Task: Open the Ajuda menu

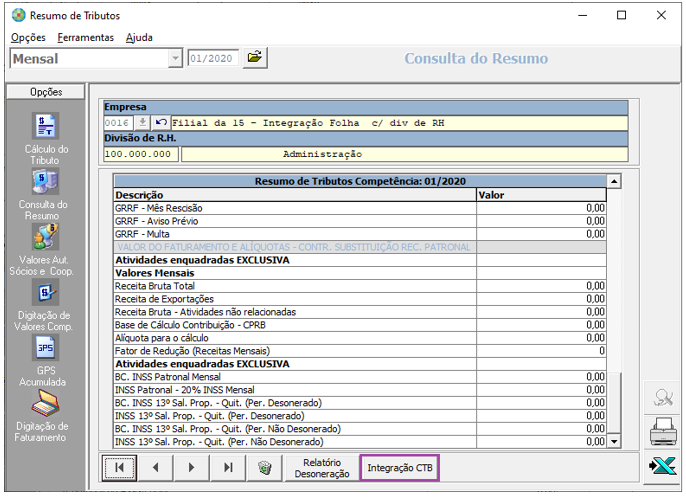Action: pyautogui.click(x=139, y=38)
